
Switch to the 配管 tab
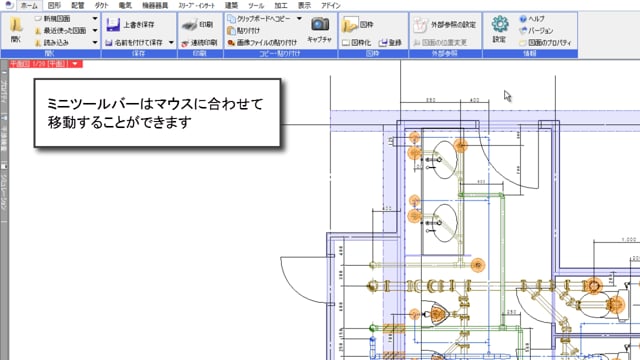(78, 6)
